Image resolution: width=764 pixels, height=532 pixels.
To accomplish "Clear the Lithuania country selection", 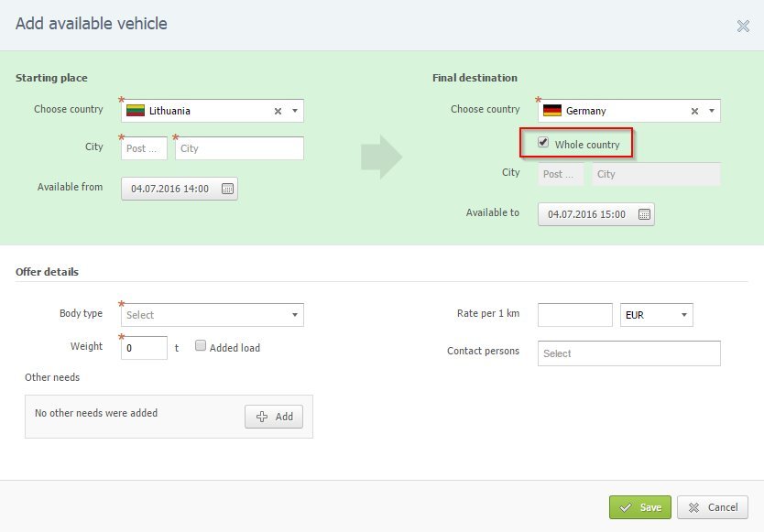I will 278,111.
